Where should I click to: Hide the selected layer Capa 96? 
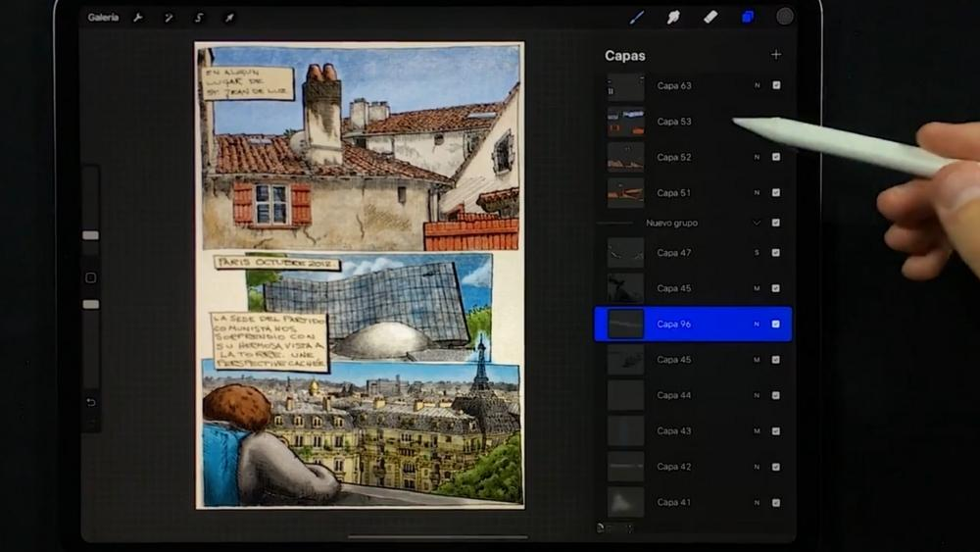[x=776, y=324]
